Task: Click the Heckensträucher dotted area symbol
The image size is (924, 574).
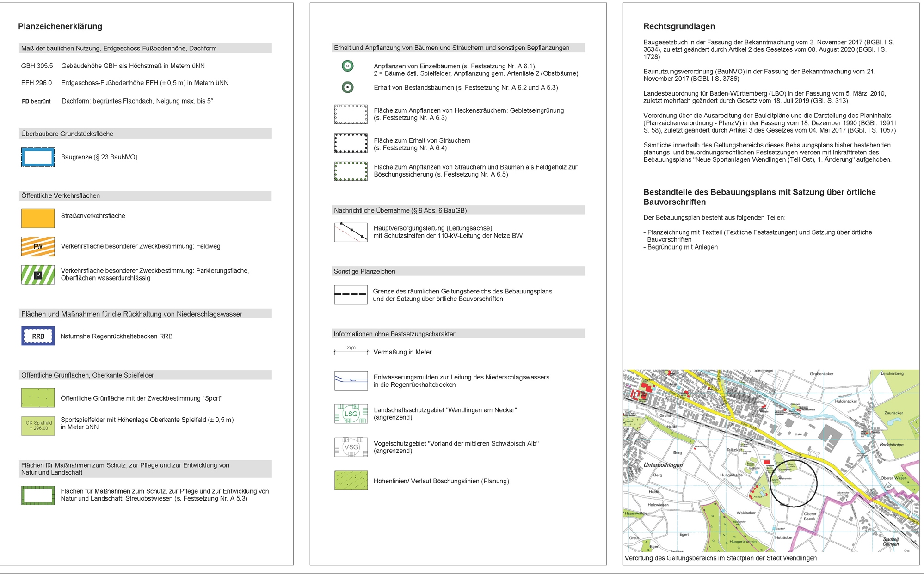Action: click(x=351, y=114)
